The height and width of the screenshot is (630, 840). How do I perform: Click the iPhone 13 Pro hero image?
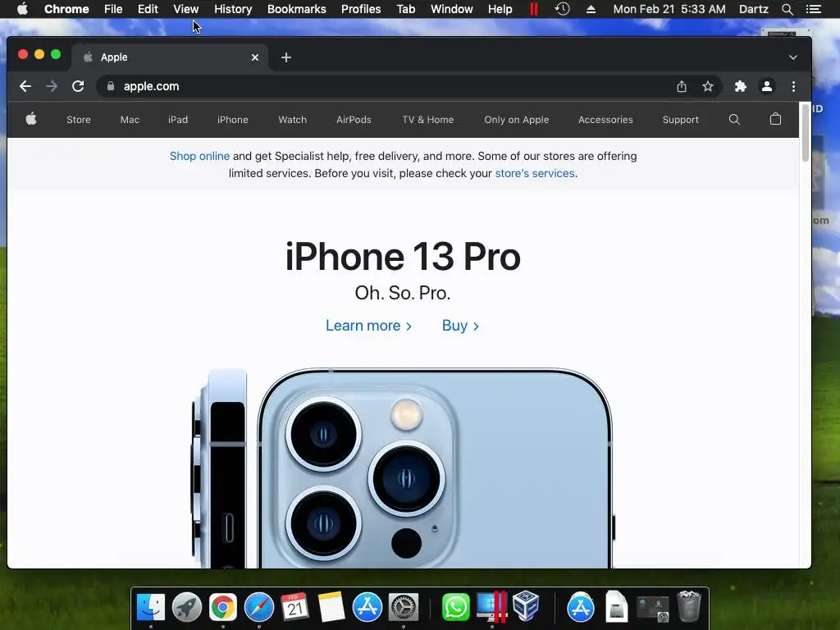(x=403, y=468)
